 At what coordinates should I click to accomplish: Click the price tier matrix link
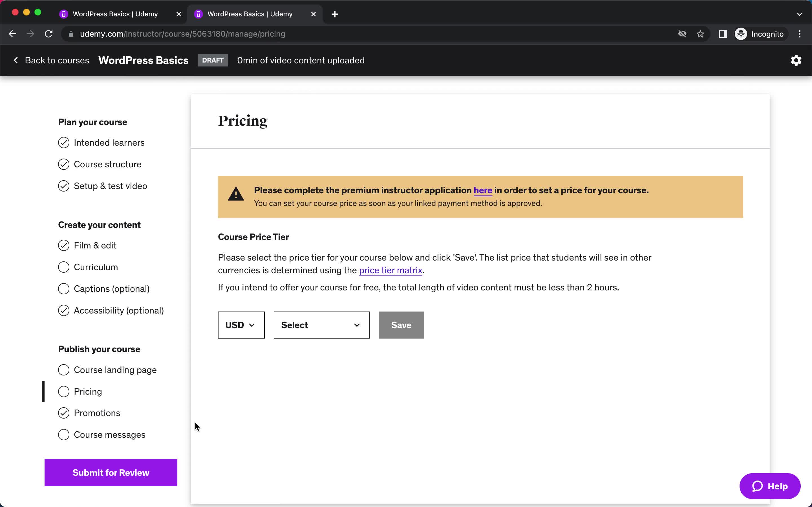pos(390,270)
